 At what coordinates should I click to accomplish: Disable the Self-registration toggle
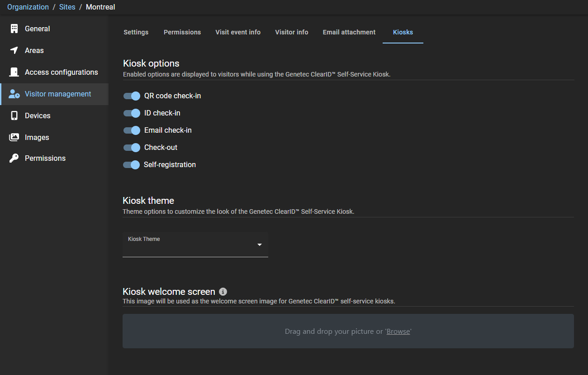[x=132, y=165]
